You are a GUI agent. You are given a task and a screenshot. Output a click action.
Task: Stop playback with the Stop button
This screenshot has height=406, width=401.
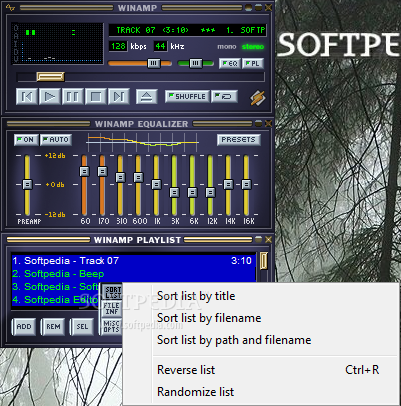pos(96,97)
